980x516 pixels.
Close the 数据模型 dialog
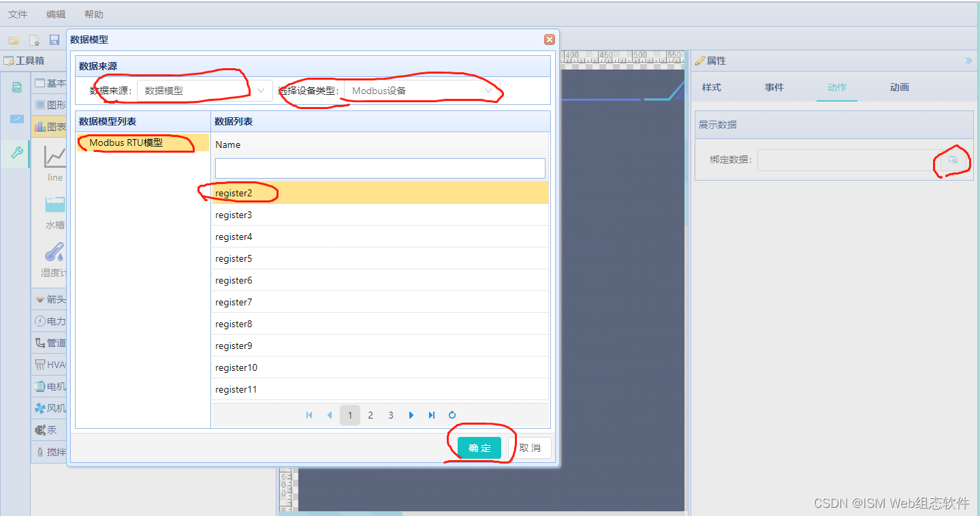(x=550, y=40)
